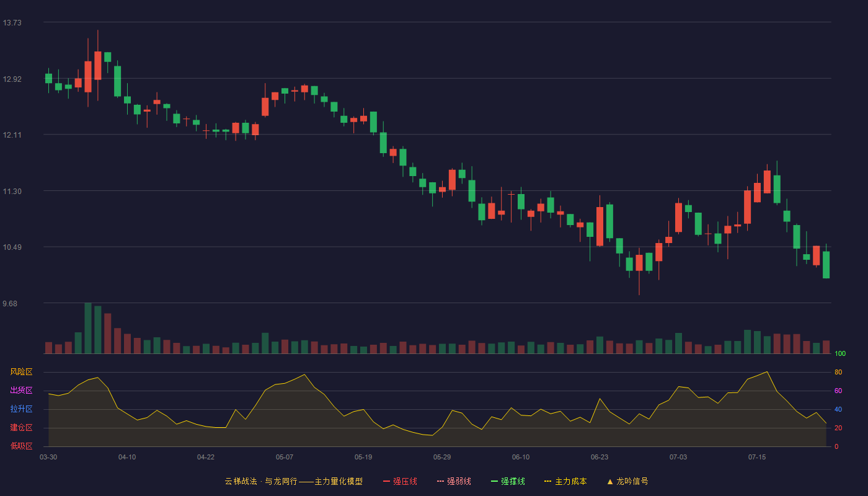Click the 04-10 date label
Screen dimensions: 868x496
[127, 457]
